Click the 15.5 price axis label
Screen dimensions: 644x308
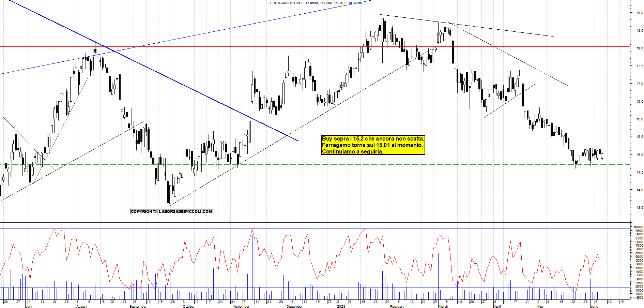click(639, 137)
